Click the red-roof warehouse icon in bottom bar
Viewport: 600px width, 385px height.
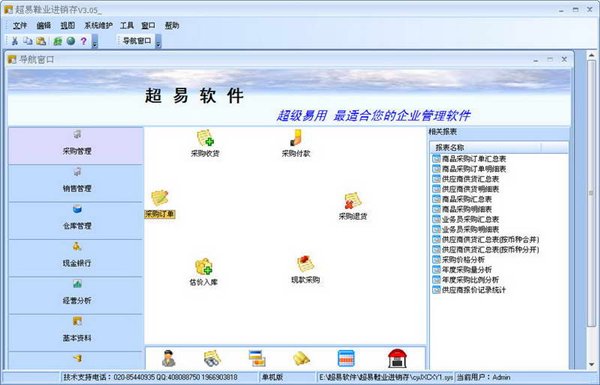tap(397, 359)
